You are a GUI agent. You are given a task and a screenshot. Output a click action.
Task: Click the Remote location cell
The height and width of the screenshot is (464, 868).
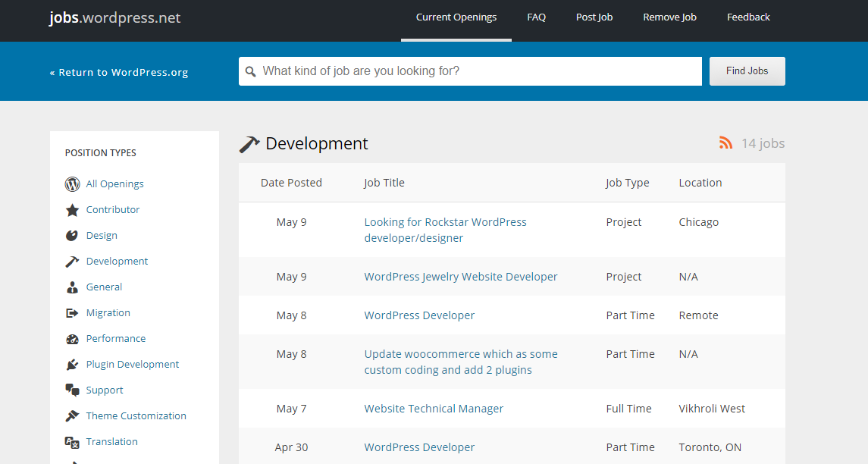(699, 315)
